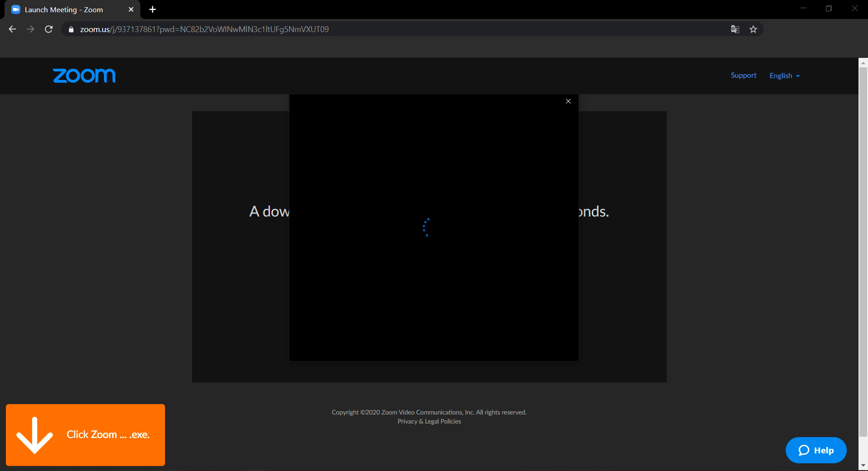Screen dimensions: 868x471
Task: Open Privacy & Legal Policies link
Action: coord(429,421)
